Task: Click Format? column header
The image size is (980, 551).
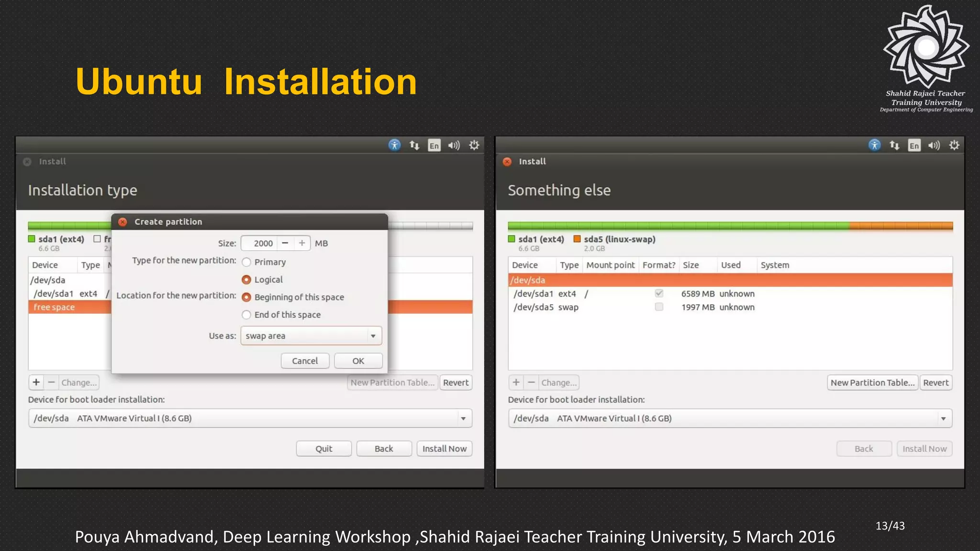Action: pos(659,265)
